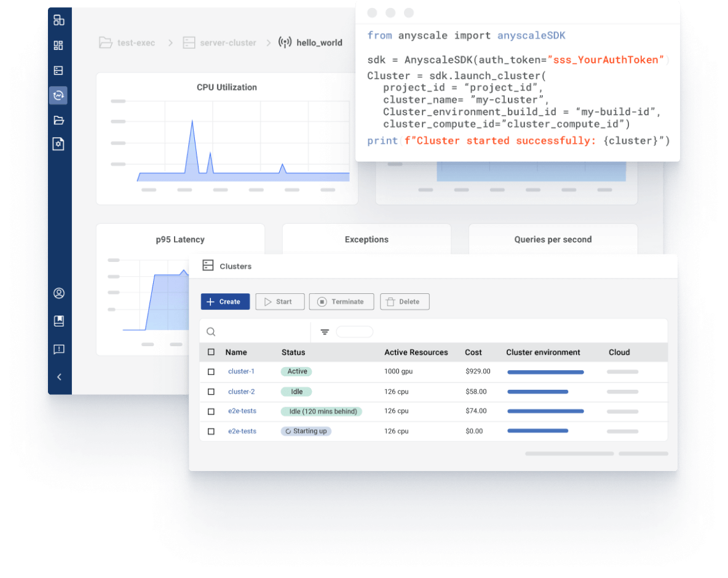Click the CPU Utilization chart title

[x=226, y=87]
